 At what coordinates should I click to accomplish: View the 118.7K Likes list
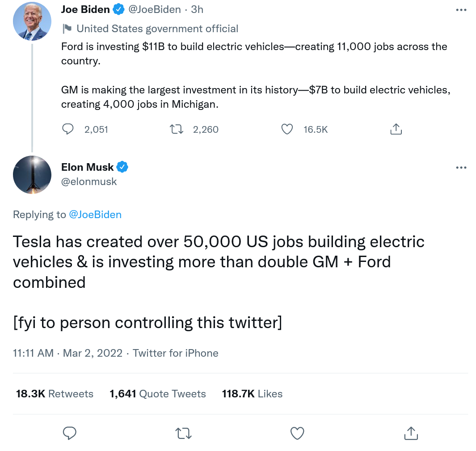pyautogui.click(x=252, y=394)
